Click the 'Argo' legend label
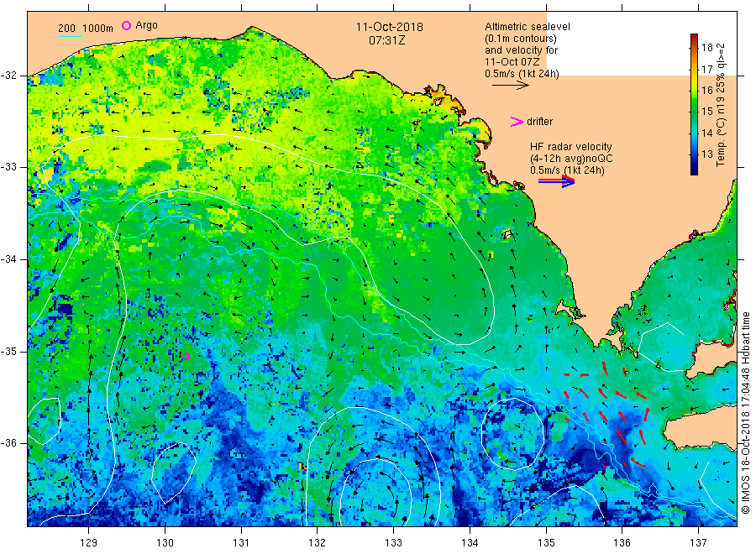Viewport: 756px width, 554px height. coord(146,25)
